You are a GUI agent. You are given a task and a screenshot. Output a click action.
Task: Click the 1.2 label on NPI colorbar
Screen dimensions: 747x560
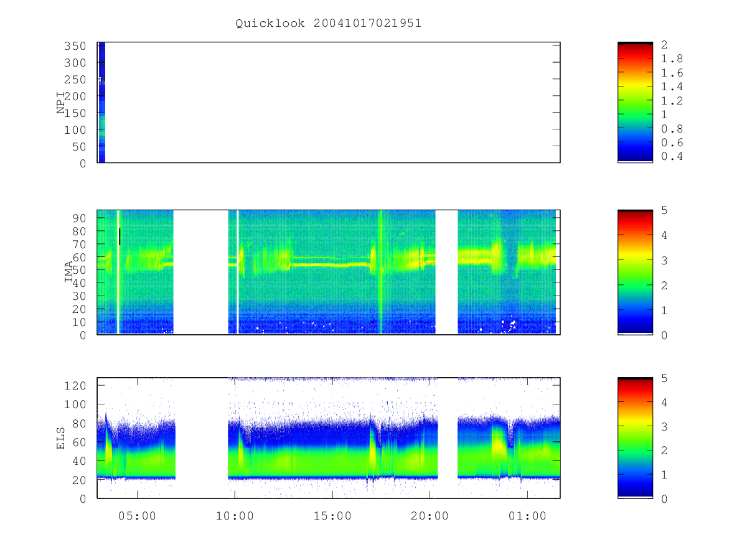click(x=672, y=101)
